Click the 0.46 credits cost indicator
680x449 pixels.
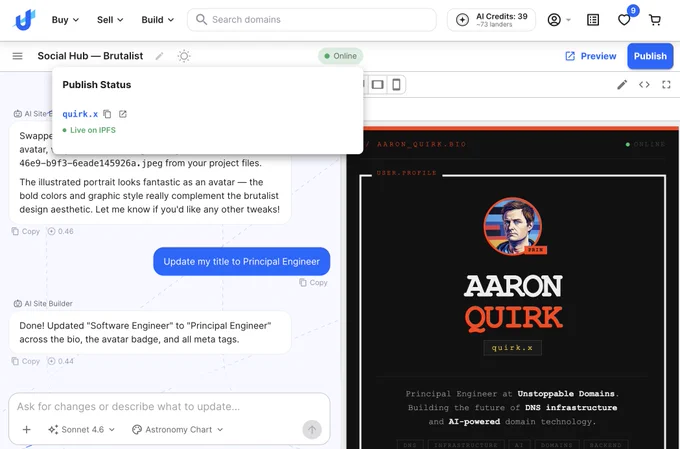[61, 231]
